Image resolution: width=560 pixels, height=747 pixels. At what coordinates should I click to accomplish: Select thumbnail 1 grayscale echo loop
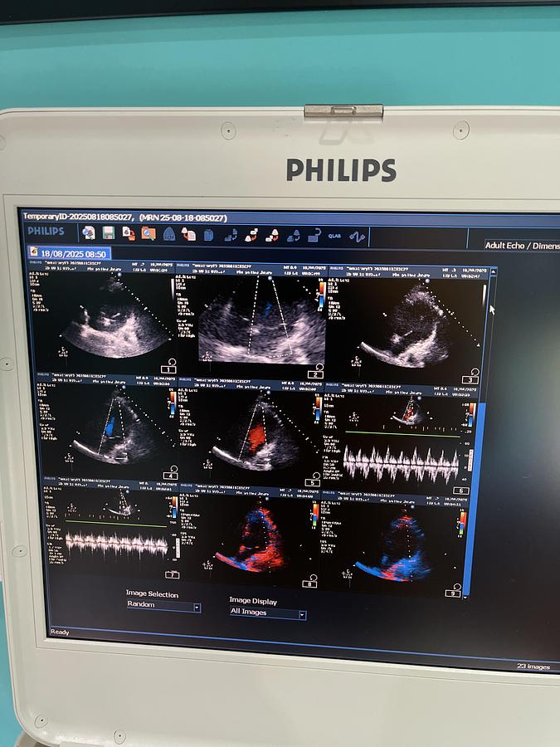tap(103, 319)
